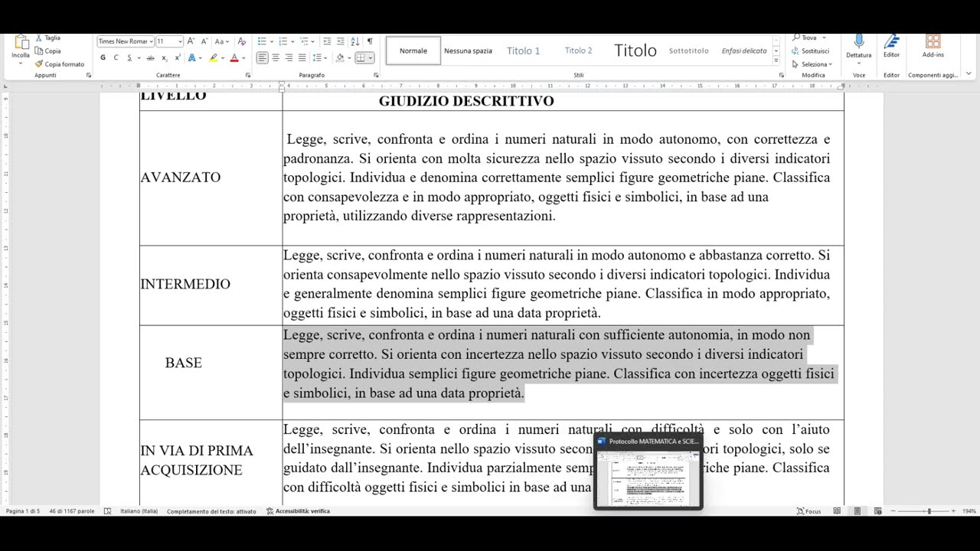Apply Sottotitolo style
The image size is (980, 551).
[x=688, y=51]
